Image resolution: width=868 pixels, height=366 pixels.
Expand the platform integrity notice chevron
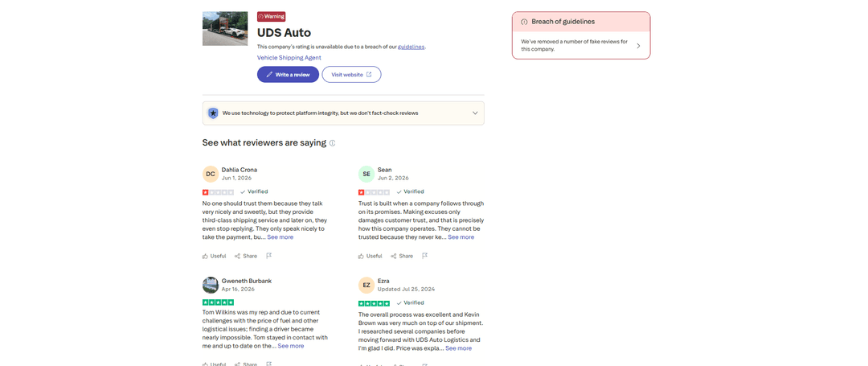tap(475, 113)
